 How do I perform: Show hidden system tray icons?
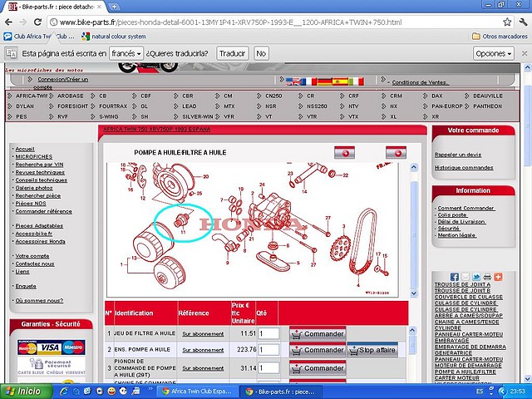503,392
